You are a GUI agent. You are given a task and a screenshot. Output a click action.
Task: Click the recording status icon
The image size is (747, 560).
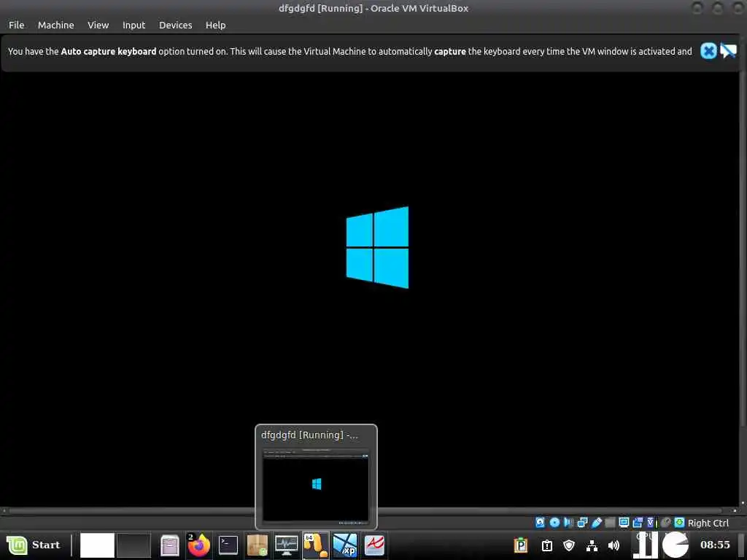coord(638,523)
